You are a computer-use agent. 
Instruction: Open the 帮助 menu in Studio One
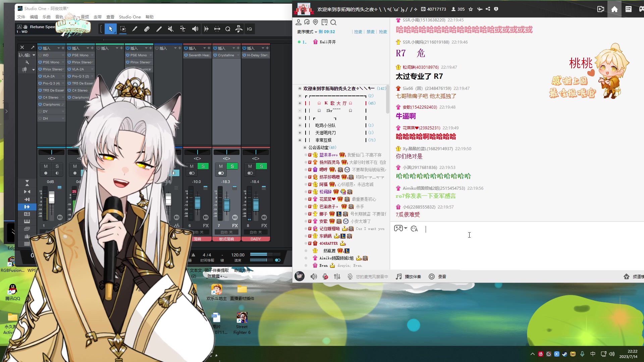[x=150, y=17]
